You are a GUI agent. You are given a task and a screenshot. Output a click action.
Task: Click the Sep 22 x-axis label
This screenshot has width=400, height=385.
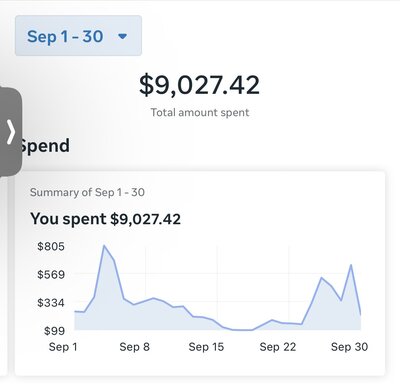point(278,347)
